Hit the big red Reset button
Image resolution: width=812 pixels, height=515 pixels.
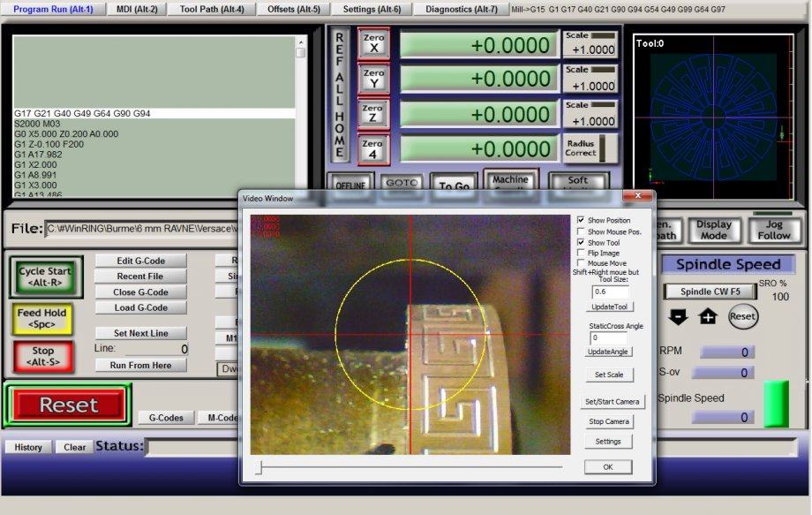[68, 405]
